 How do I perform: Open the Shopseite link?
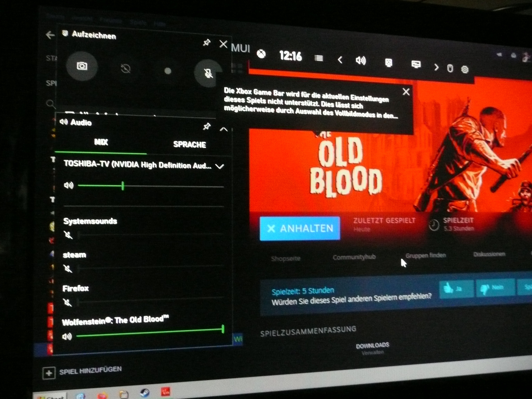tap(286, 259)
